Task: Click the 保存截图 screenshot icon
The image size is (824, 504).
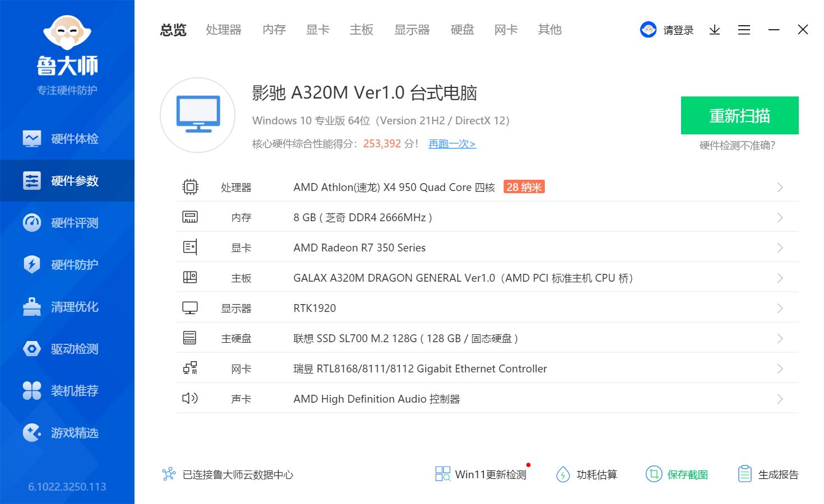Action: 677,474
